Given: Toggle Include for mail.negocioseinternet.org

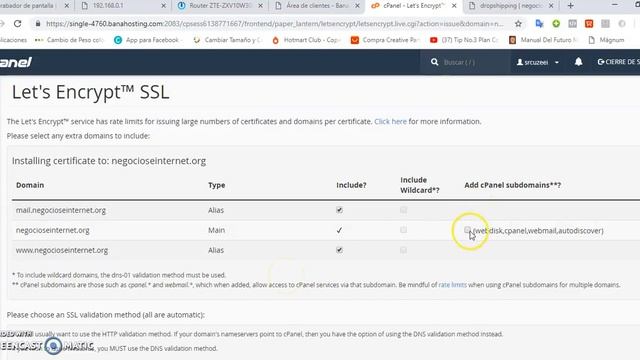Looking at the screenshot, I should (339, 210).
